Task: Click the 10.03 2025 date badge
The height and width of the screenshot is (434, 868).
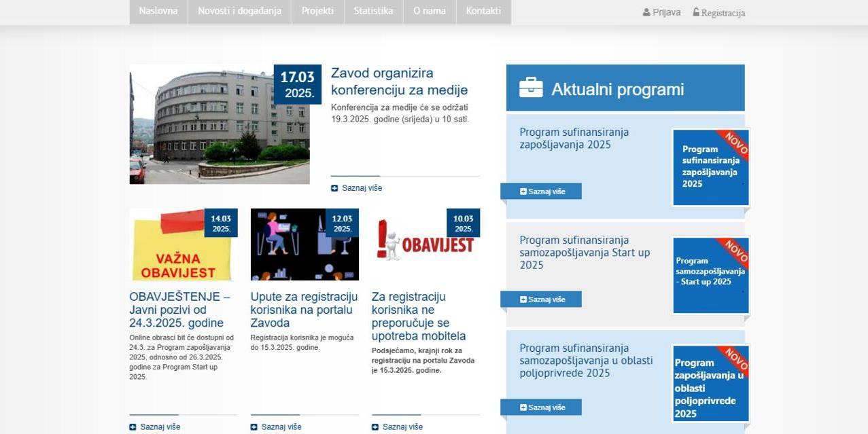Action: (463, 223)
